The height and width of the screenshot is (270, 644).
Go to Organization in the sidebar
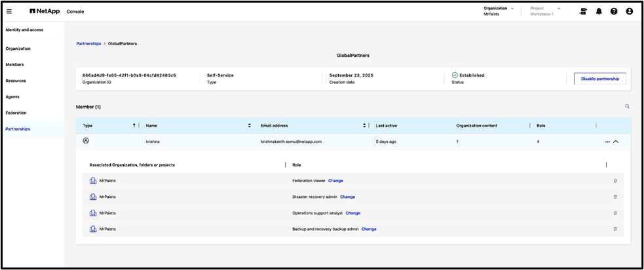[x=18, y=48]
